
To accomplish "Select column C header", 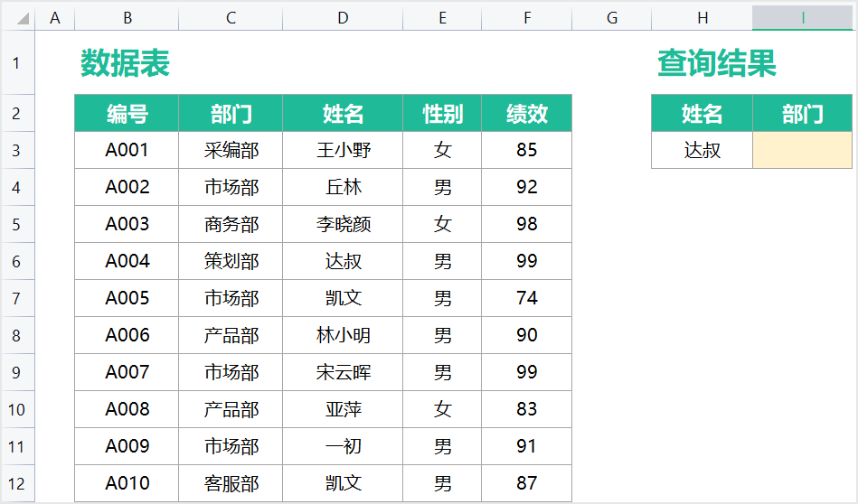I will point(231,18).
